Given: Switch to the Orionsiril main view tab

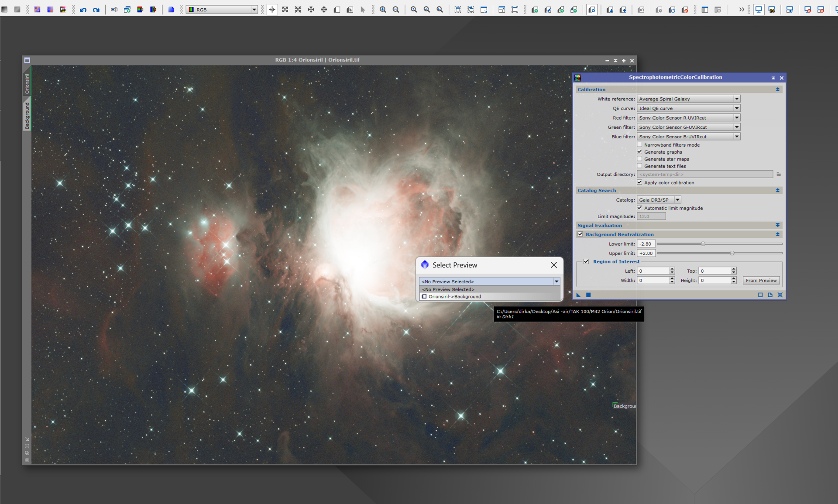Looking at the screenshot, I should [27, 83].
